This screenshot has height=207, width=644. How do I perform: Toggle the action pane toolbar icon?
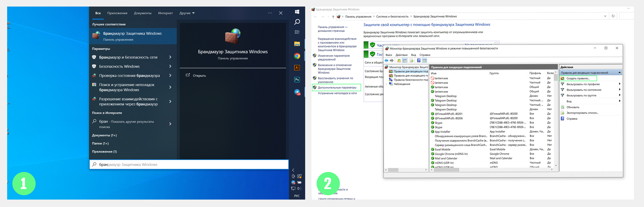coord(425,61)
